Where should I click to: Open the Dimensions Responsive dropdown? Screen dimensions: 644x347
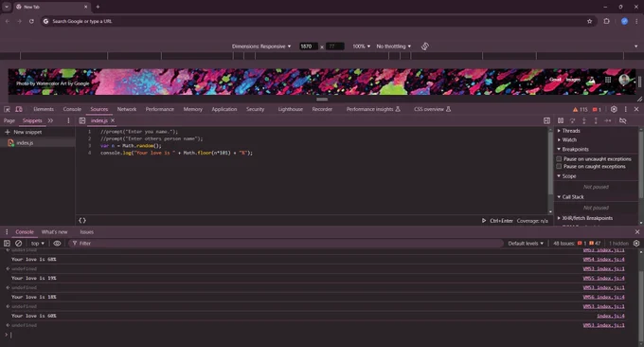261,46
